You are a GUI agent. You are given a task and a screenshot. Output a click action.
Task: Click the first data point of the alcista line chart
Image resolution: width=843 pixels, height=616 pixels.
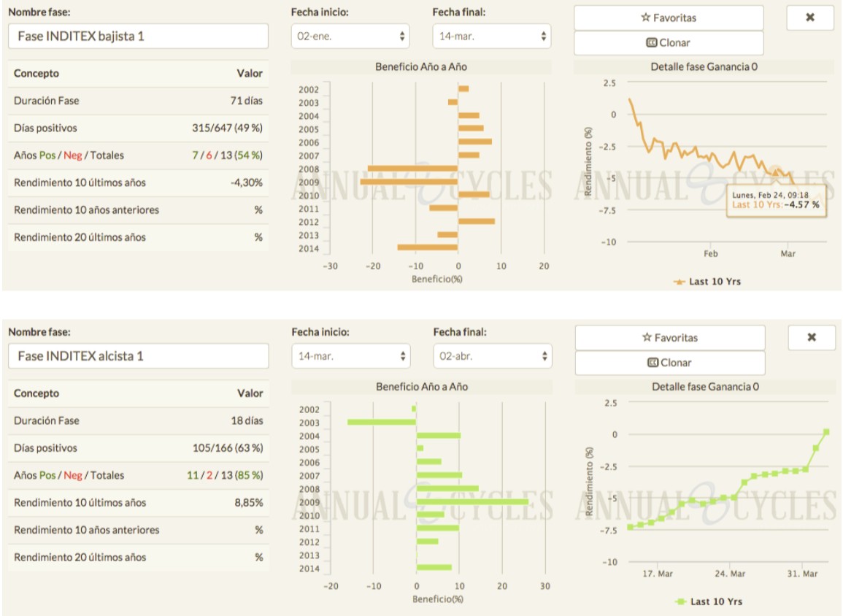pyautogui.click(x=630, y=527)
